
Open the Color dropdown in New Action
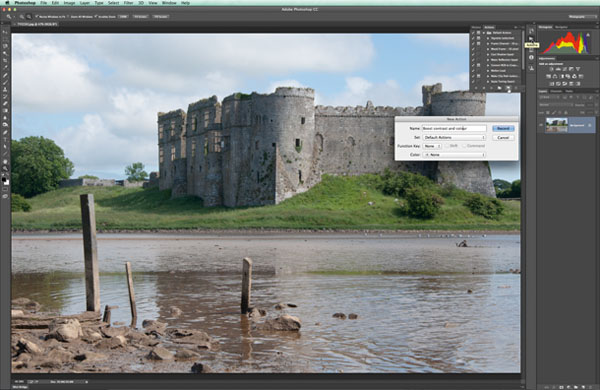[x=454, y=155]
